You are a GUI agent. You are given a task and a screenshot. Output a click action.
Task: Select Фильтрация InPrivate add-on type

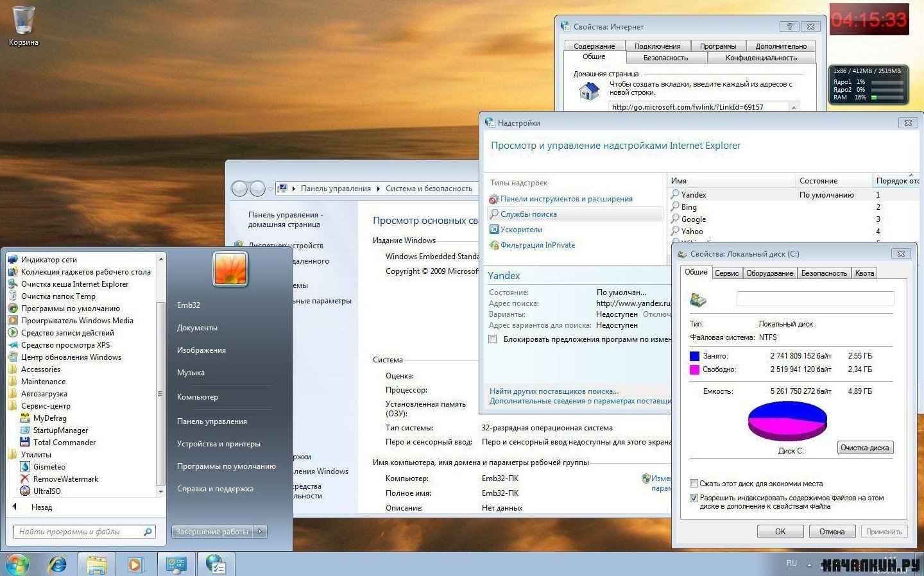[537, 245]
